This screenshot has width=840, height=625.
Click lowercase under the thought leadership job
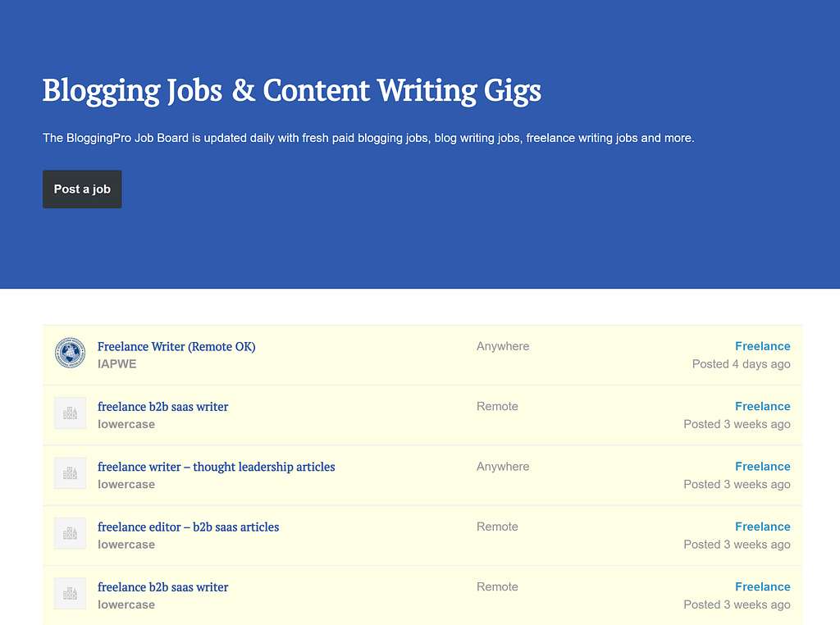pos(126,484)
